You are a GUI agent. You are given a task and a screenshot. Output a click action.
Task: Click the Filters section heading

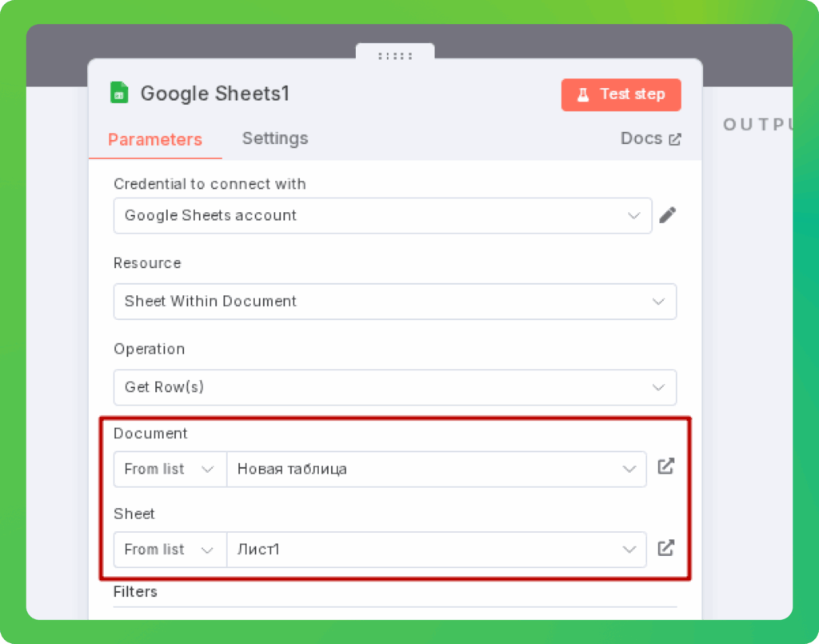pyautogui.click(x=135, y=591)
